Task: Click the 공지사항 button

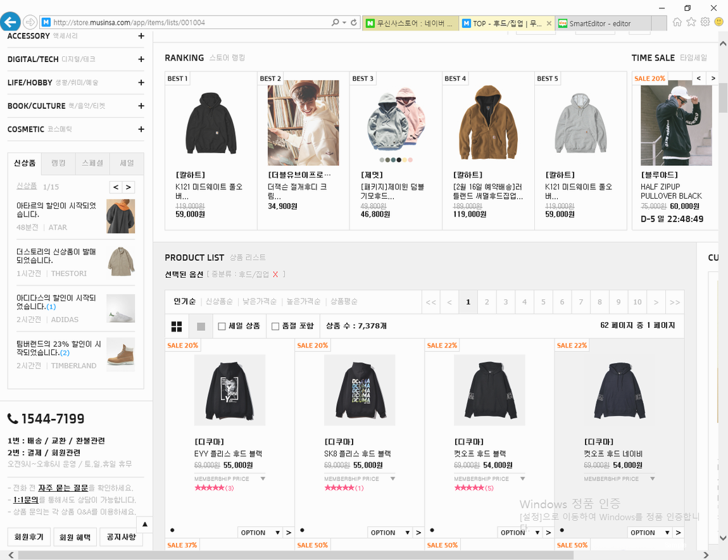Action: [121, 537]
